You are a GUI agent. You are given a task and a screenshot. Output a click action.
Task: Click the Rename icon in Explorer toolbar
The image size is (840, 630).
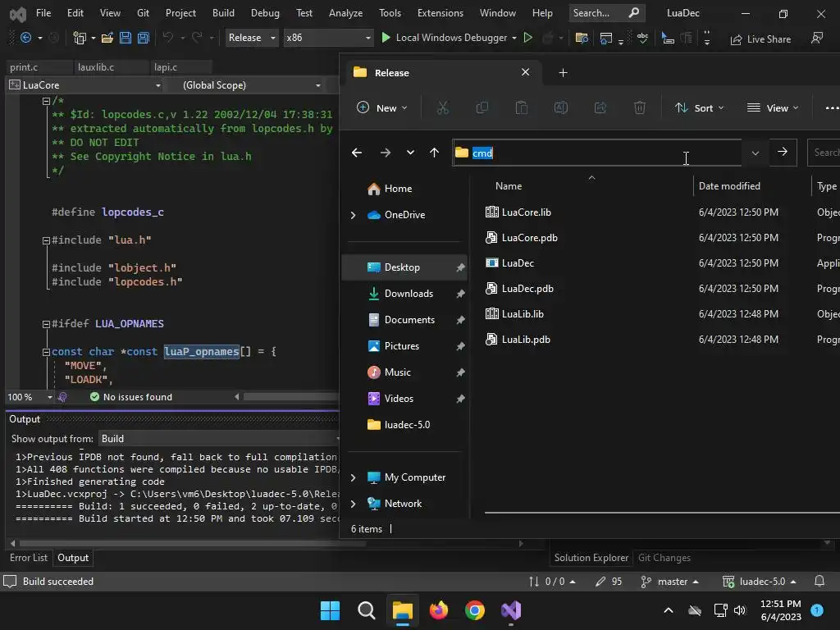click(x=561, y=107)
